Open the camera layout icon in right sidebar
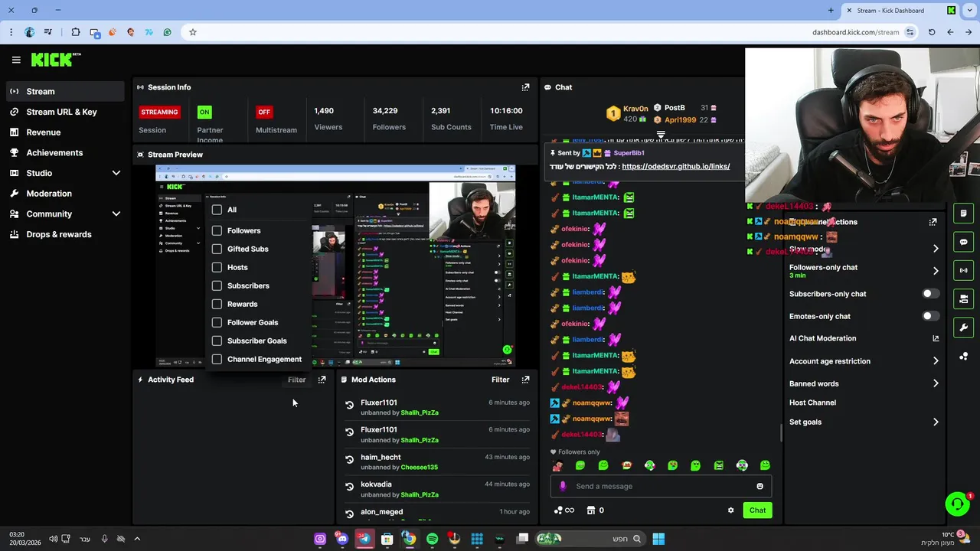Image resolution: width=980 pixels, height=551 pixels. (963, 299)
